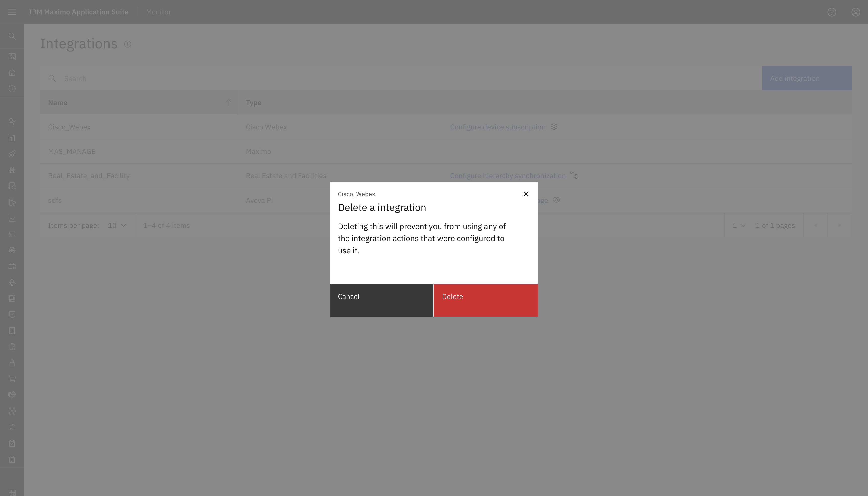Open Configure device subscription link
This screenshot has height=496, width=868.
(498, 127)
